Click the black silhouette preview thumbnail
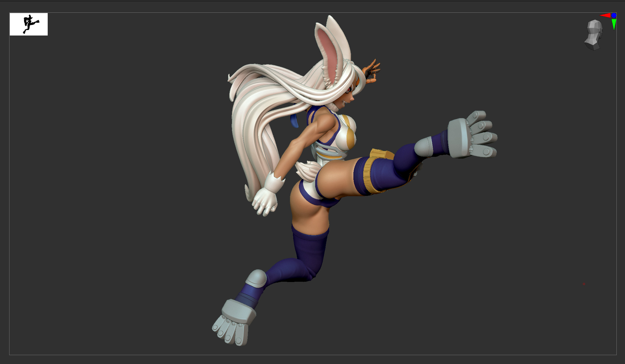The height and width of the screenshot is (364, 625). pos(29,24)
